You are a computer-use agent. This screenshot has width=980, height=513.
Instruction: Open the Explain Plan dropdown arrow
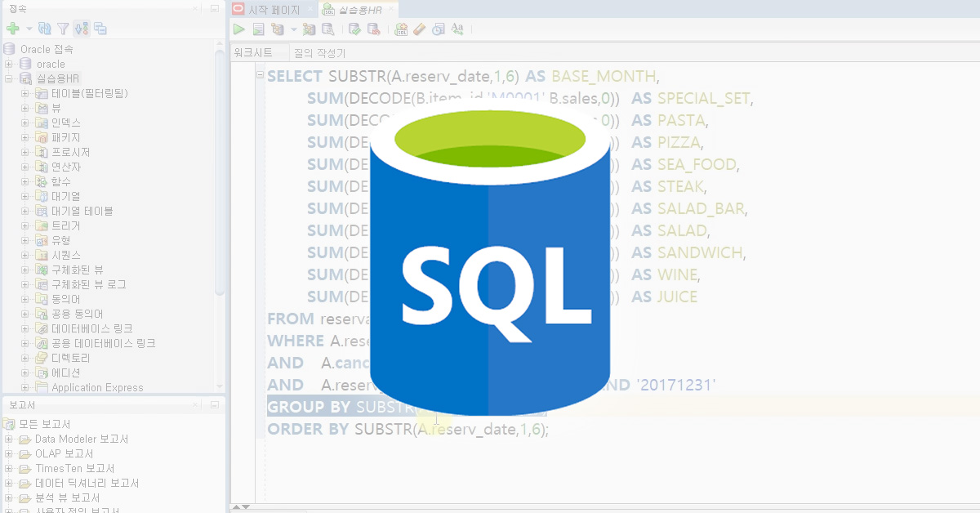coord(294,29)
